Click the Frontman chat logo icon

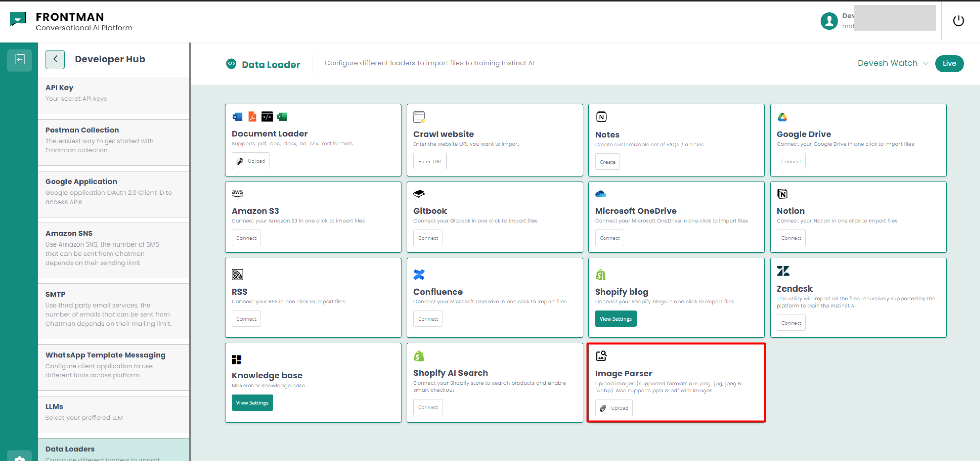click(17, 18)
